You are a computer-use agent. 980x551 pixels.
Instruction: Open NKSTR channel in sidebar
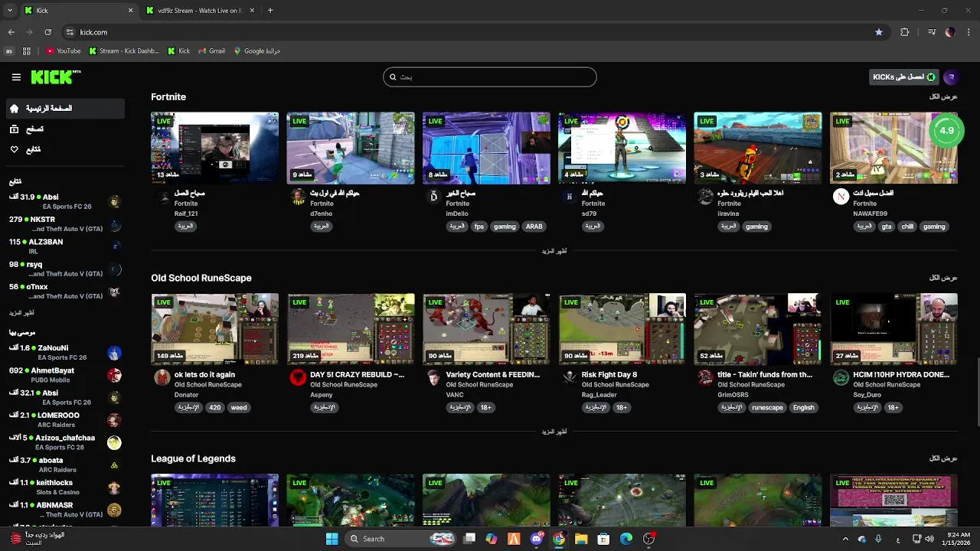[x=66, y=224]
